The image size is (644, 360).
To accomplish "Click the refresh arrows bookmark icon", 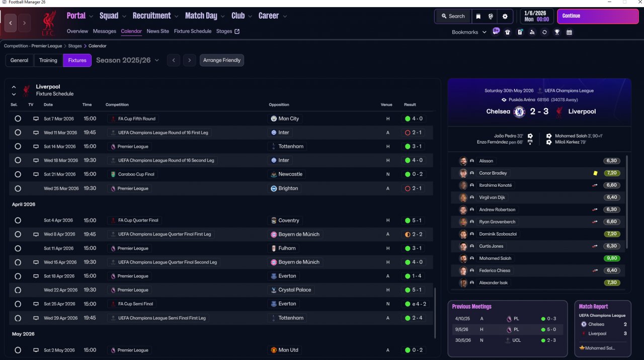I will click(x=544, y=32).
